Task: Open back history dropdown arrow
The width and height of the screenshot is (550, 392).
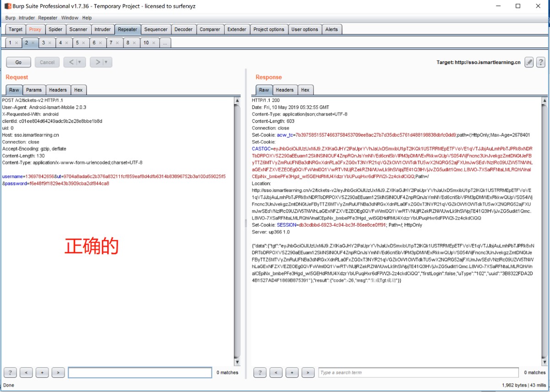Action: click(x=81, y=62)
